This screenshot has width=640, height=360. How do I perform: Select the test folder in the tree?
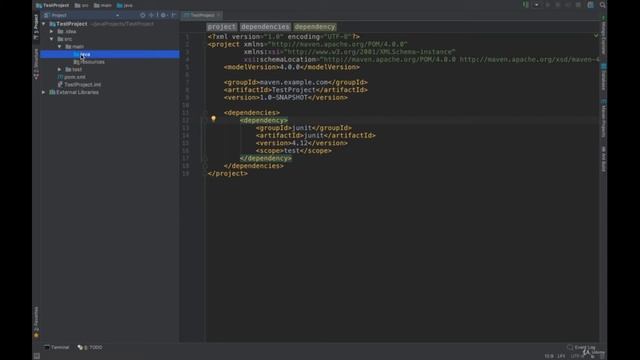pyautogui.click(x=73, y=69)
